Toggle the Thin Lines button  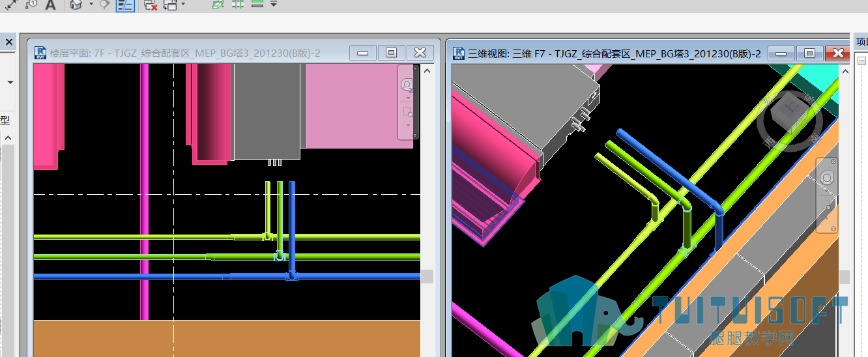[x=125, y=5]
